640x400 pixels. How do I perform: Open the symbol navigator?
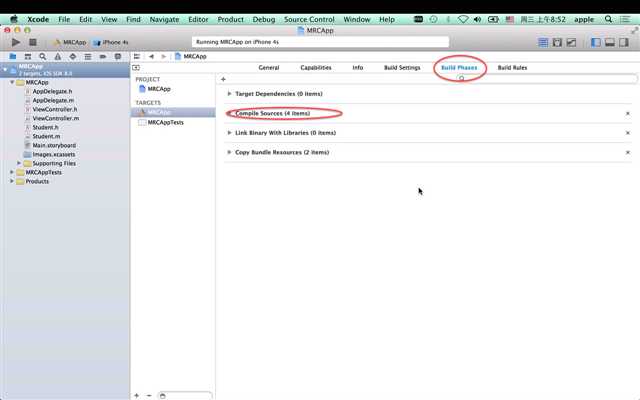pos(28,56)
